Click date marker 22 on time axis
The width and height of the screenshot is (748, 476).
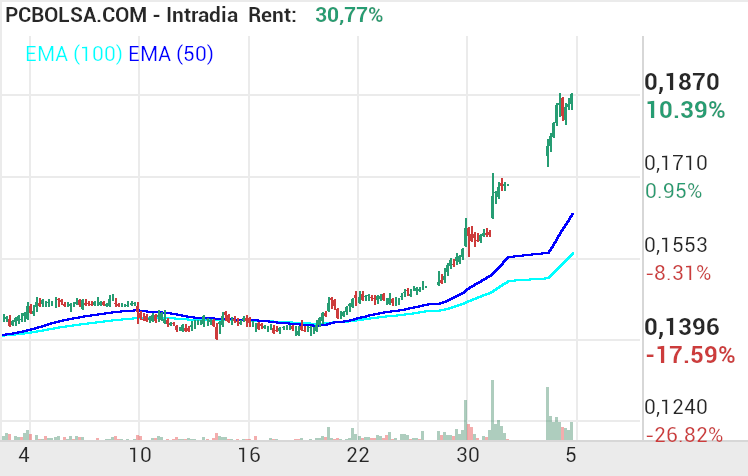pyautogui.click(x=358, y=456)
